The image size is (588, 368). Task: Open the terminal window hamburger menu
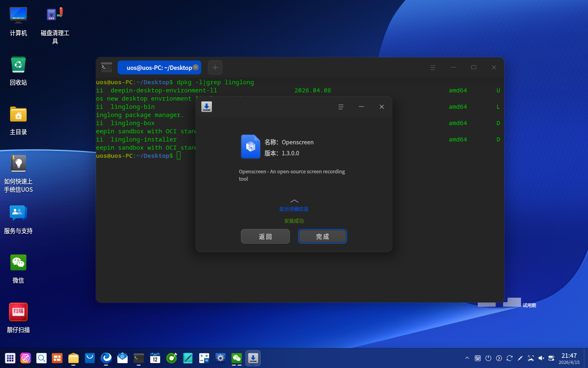coord(432,67)
